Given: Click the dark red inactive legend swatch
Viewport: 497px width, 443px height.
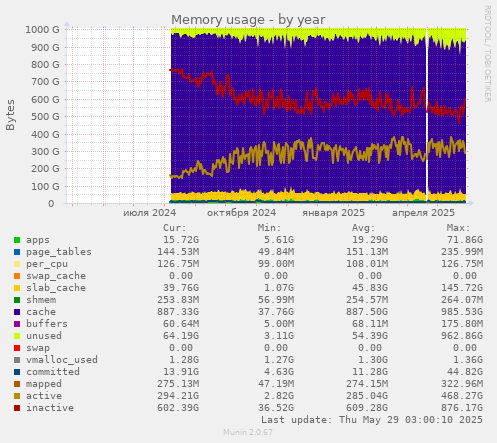Looking at the screenshot, I should pos(17,408).
